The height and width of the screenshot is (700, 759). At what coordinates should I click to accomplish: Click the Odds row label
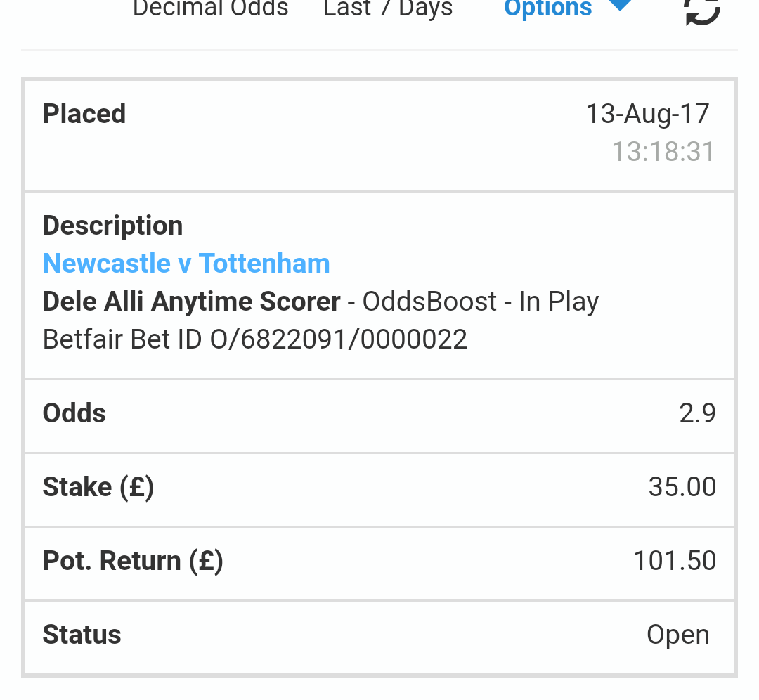pyautogui.click(x=74, y=413)
